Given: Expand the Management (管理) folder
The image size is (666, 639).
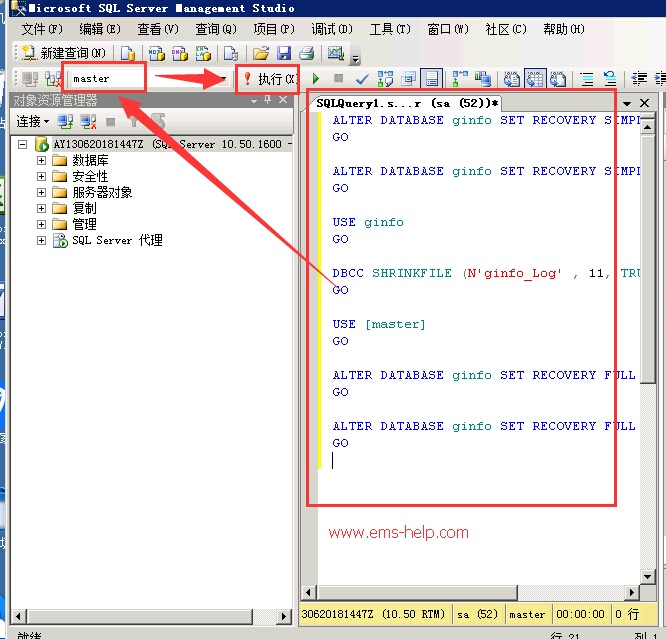Looking at the screenshot, I should [41, 224].
